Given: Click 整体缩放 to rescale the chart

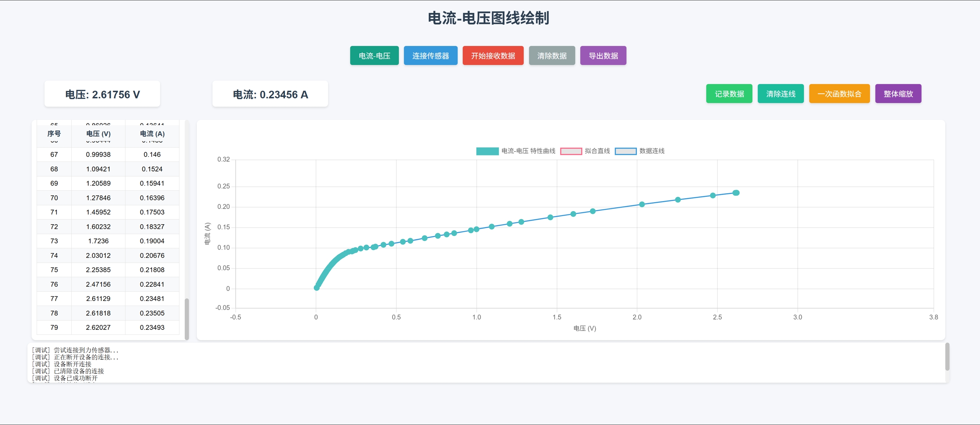Looking at the screenshot, I should (898, 94).
